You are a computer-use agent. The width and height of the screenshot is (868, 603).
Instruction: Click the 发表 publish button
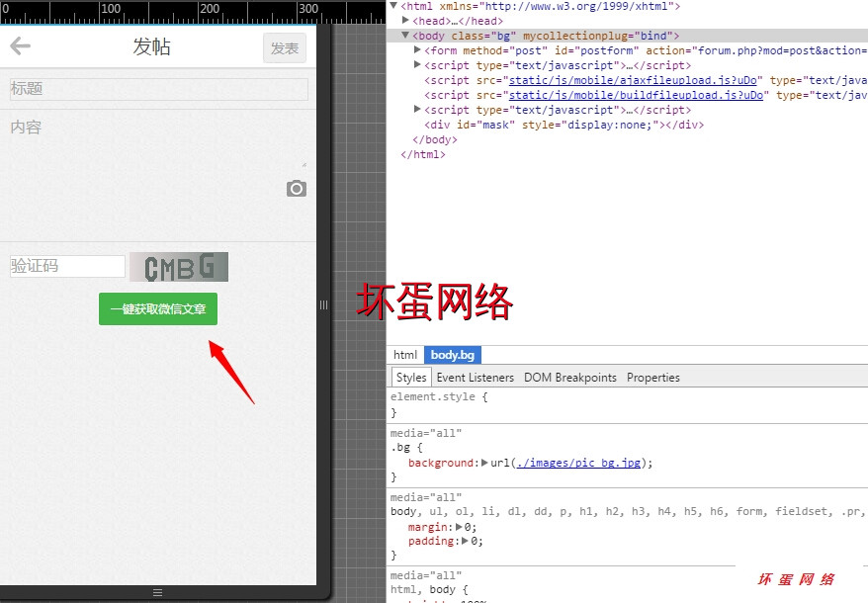[x=285, y=48]
